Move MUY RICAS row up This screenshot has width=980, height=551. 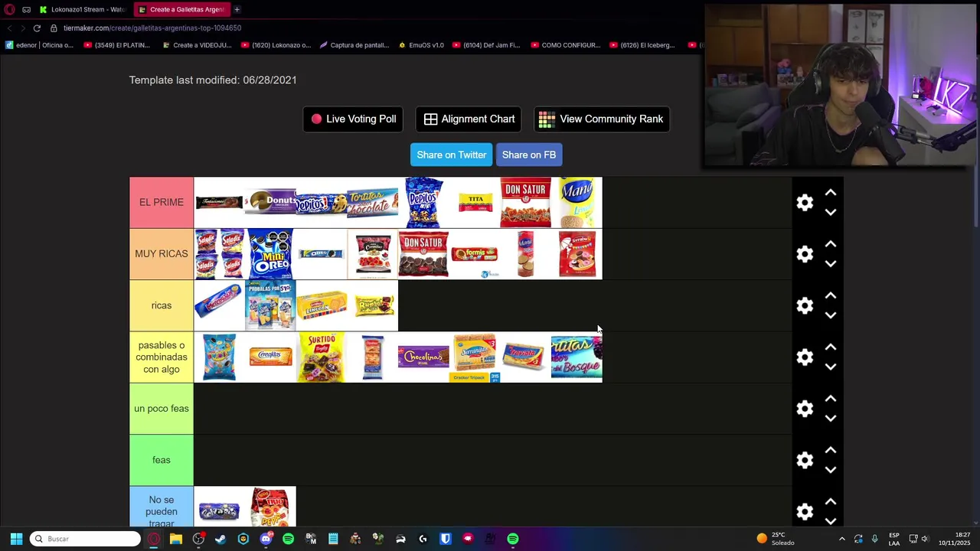pos(831,243)
